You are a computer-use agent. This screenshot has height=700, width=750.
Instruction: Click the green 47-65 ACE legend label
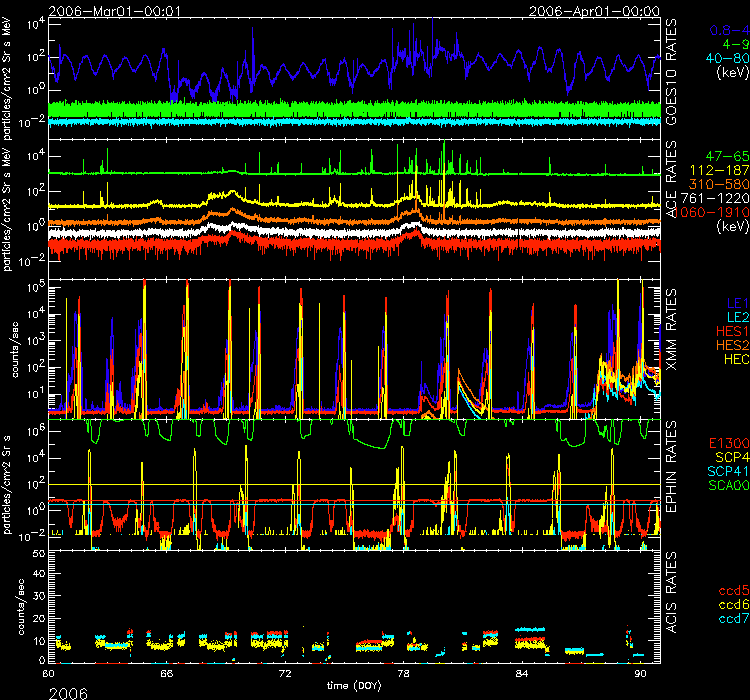pos(723,159)
